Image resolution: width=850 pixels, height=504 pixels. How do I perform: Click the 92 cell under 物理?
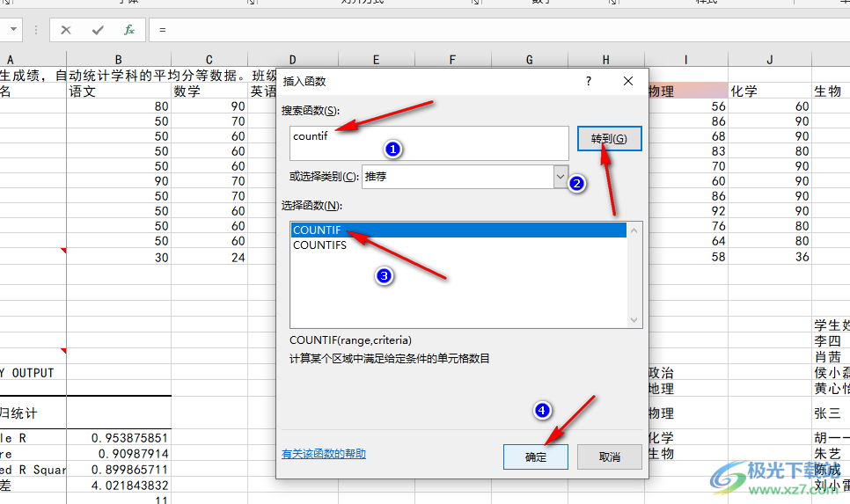(x=687, y=211)
